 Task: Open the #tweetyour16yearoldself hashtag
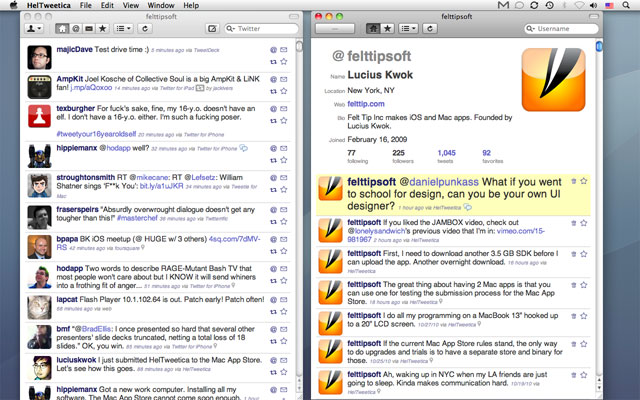96,134
